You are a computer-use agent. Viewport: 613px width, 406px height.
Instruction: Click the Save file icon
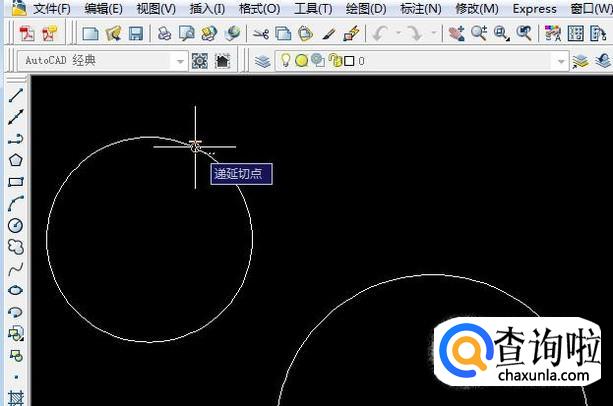click(x=135, y=34)
